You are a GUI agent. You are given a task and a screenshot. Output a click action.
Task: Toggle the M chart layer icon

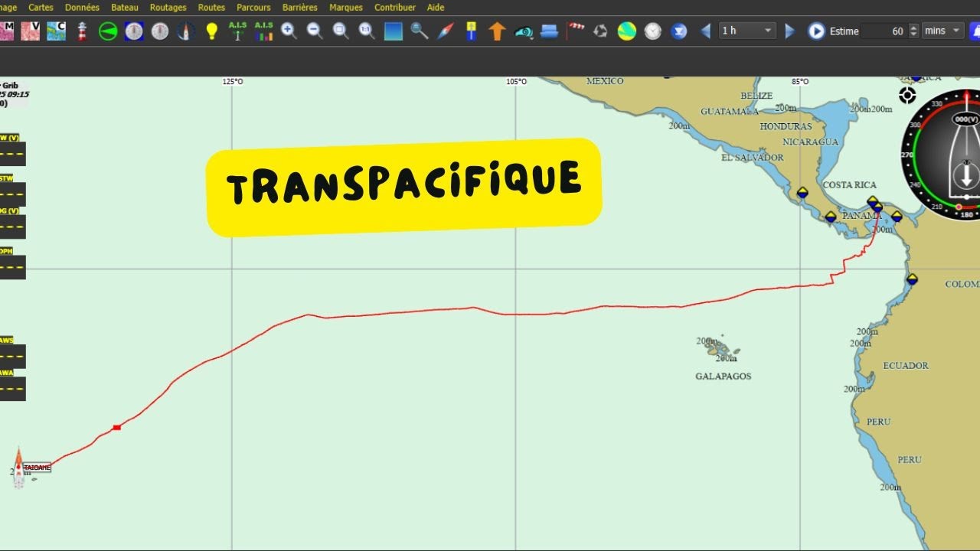pyautogui.click(x=7, y=31)
